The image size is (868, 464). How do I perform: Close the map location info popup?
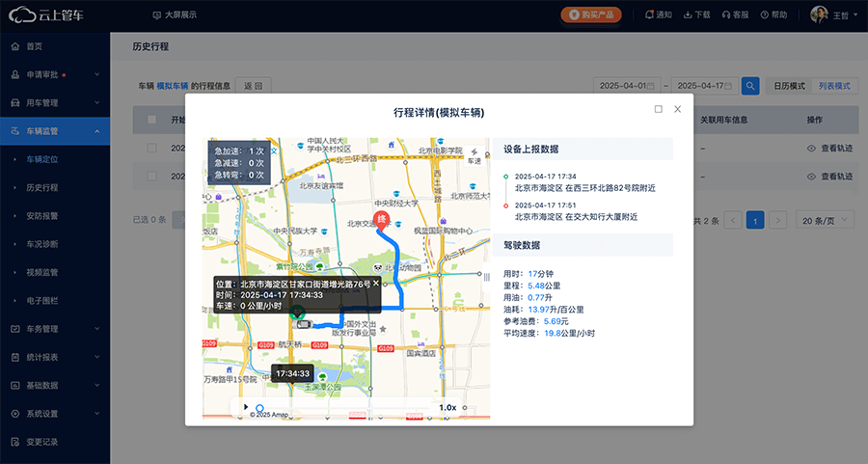pyautogui.click(x=376, y=283)
